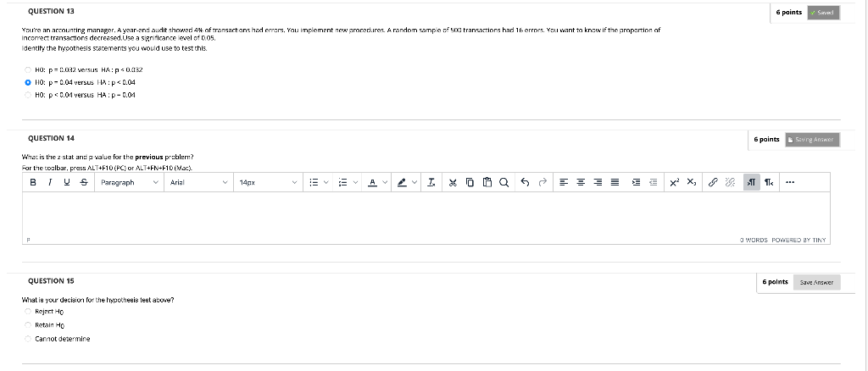Viewport: 868px width, 371px height.
Task: Open more toolbar options ellipsis menu
Action: point(789,182)
